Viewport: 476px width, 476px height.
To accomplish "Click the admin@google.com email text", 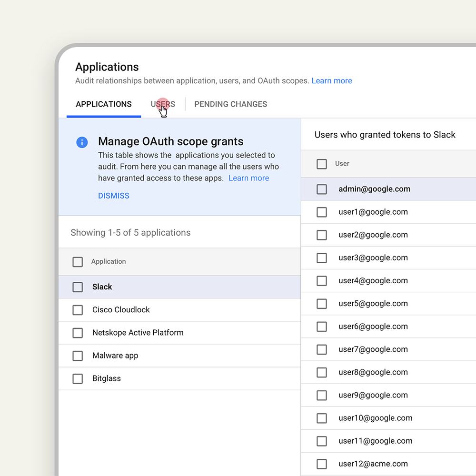I will 374,189.
